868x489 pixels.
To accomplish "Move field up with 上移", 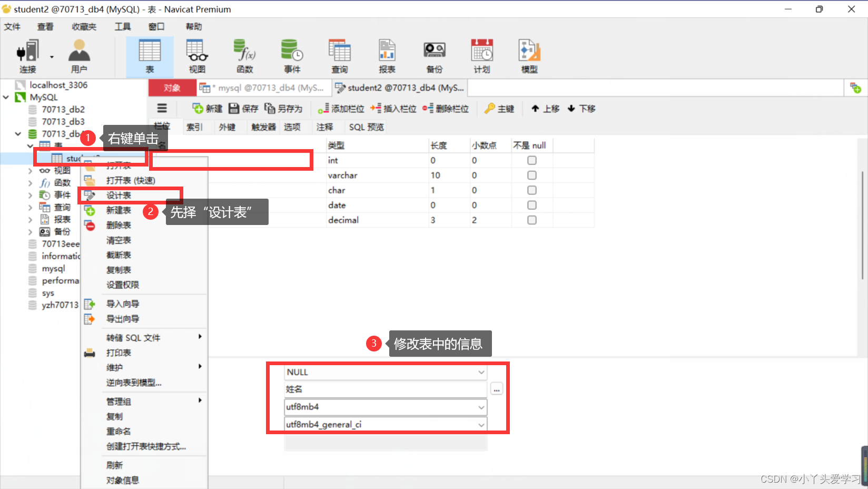I will point(545,109).
